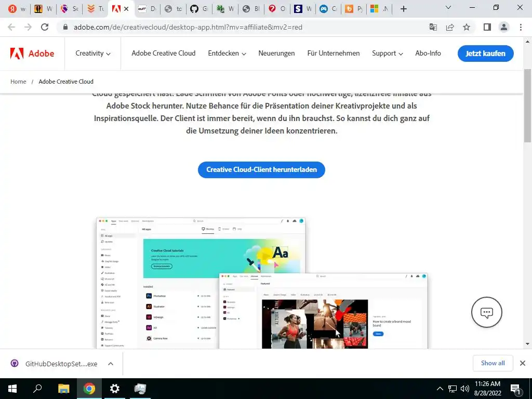532x399 pixels.
Task: Click the Creative Cloud app screenshot image
Action: pyautogui.click(x=262, y=283)
